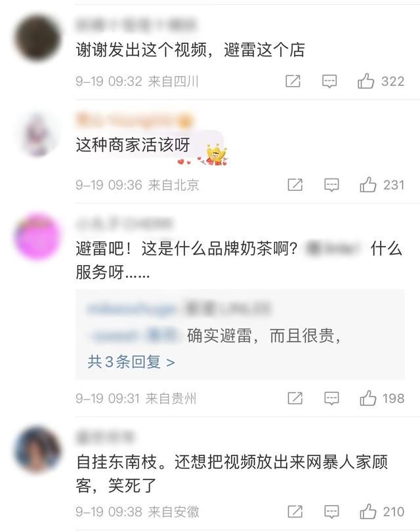
Task: Open reply box for 北京 comment
Action: point(331,185)
